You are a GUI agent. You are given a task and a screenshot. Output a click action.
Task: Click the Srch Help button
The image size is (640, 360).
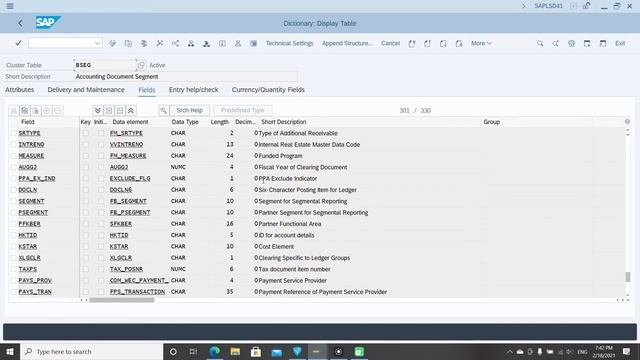(189, 110)
